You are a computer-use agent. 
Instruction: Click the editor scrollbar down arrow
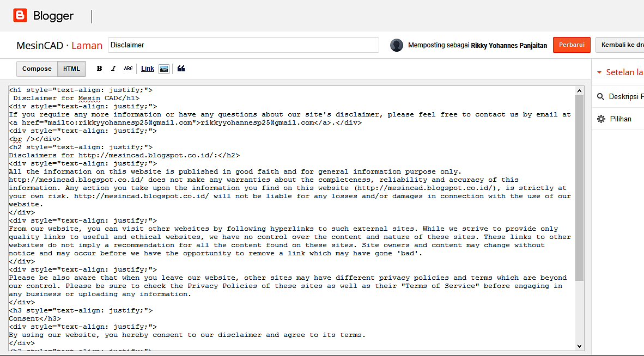pyautogui.click(x=580, y=345)
